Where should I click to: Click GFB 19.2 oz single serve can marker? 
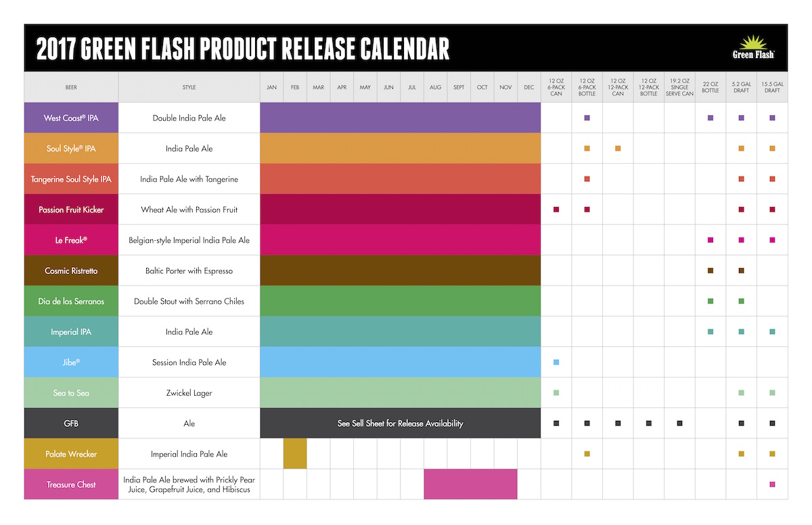pos(679,424)
